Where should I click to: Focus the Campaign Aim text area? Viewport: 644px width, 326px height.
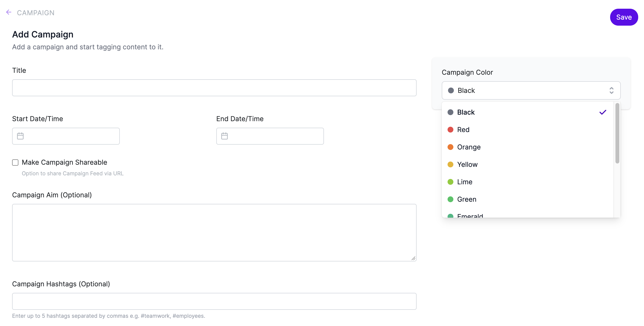click(x=214, y=232)
